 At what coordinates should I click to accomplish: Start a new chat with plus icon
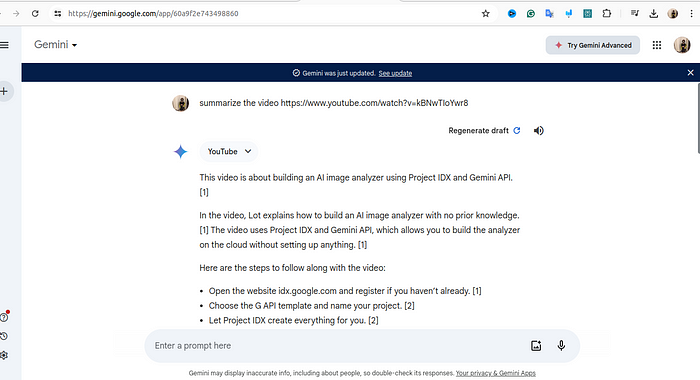(x=4, y=92)
